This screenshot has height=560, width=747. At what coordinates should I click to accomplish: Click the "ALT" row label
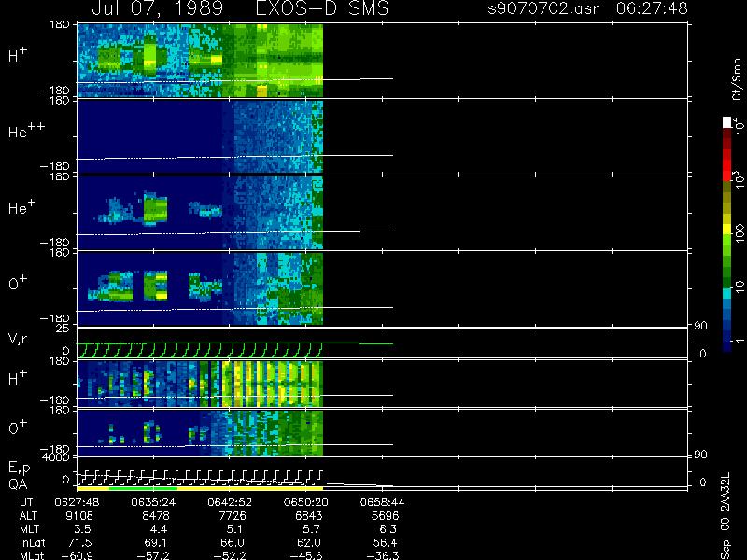(x=28, y=516)
